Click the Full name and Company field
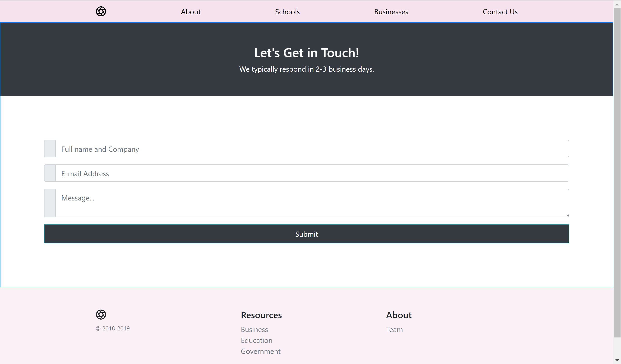This screenshot has width=621, height=364. [312, 149]
